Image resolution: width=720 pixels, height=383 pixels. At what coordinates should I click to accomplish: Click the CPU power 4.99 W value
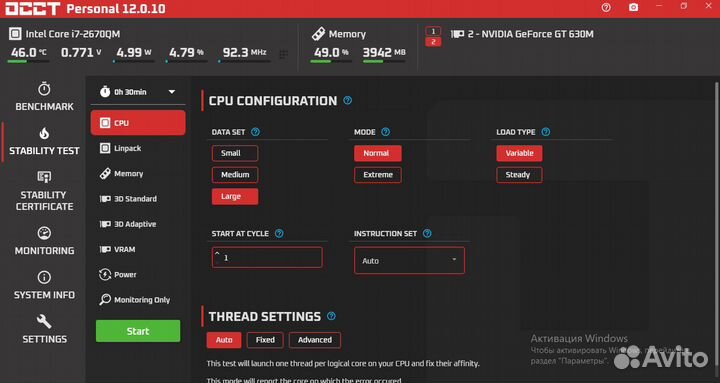(x=134, y=52)
